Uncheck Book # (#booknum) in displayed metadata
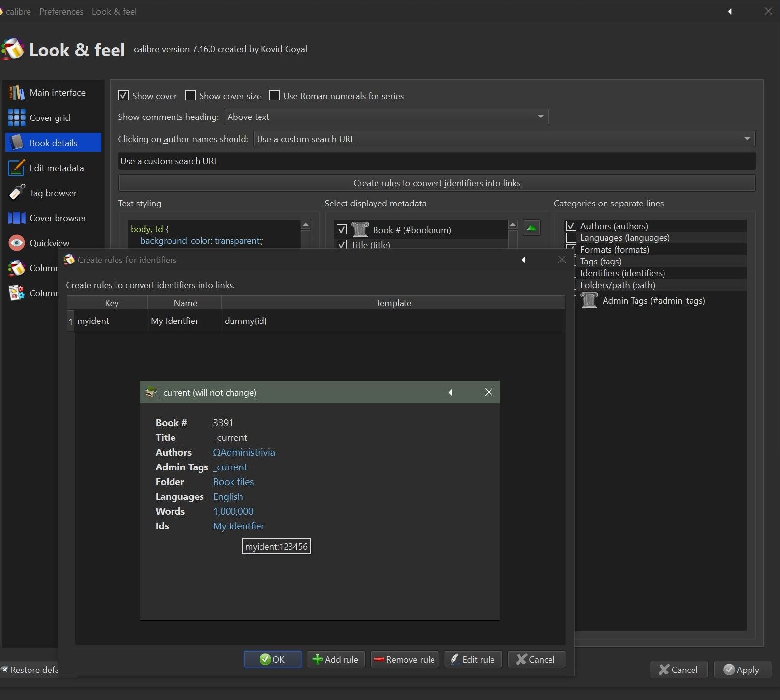Image resolution: width=780 pixels, height=700 pixels. [x=342, y=230]
